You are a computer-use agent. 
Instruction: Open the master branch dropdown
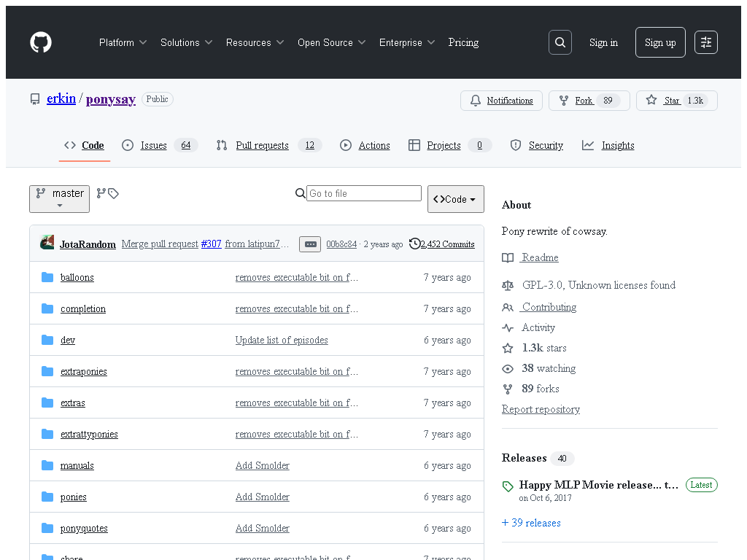point(60,198)
